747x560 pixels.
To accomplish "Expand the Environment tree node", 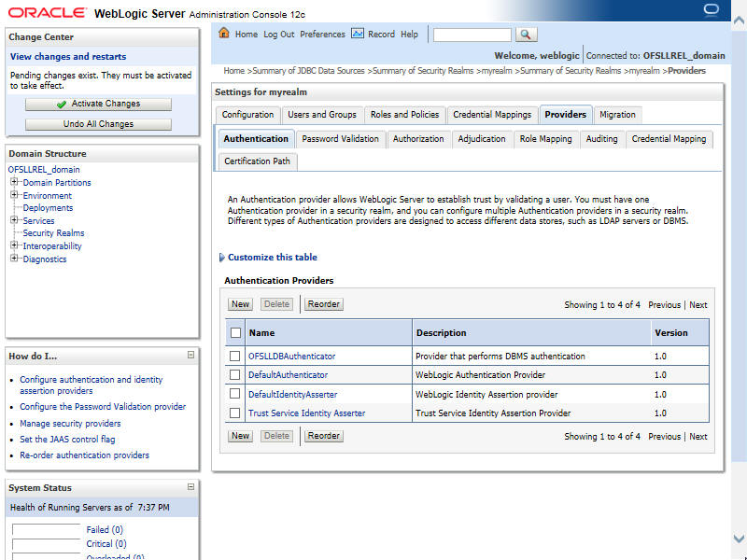I will (14, 195).
